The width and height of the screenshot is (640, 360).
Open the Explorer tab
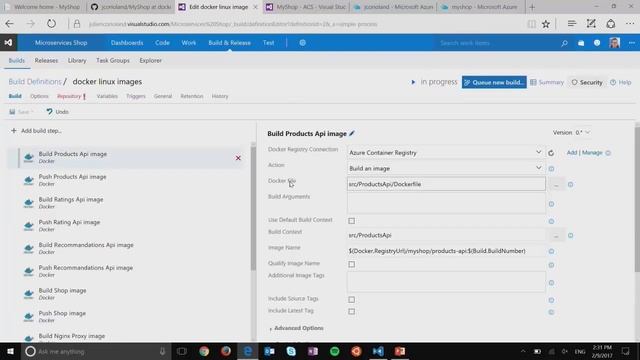[151, 60]
